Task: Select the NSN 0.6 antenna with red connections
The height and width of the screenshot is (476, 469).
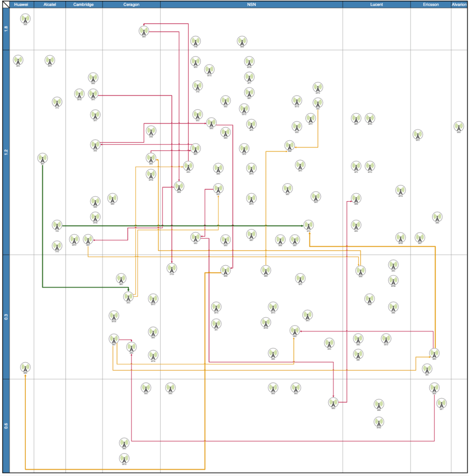Action: point(333,402)
